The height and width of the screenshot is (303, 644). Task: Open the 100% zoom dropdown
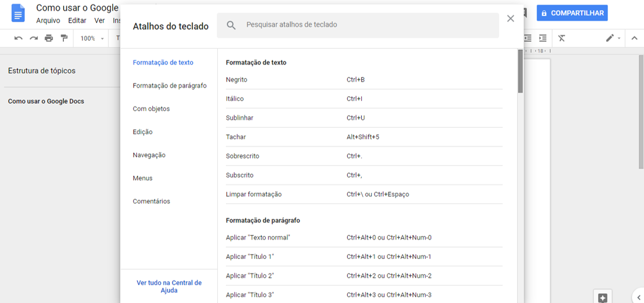[x=92, y=39]
